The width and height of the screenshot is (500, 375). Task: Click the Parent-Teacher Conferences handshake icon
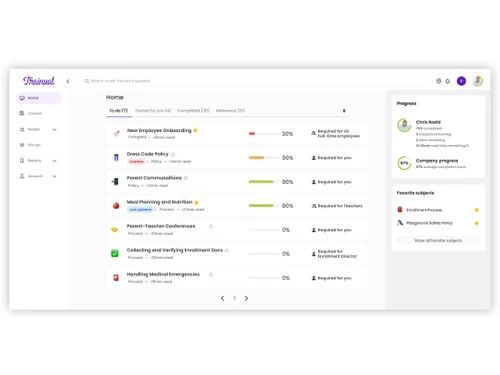tap(115, 230)
